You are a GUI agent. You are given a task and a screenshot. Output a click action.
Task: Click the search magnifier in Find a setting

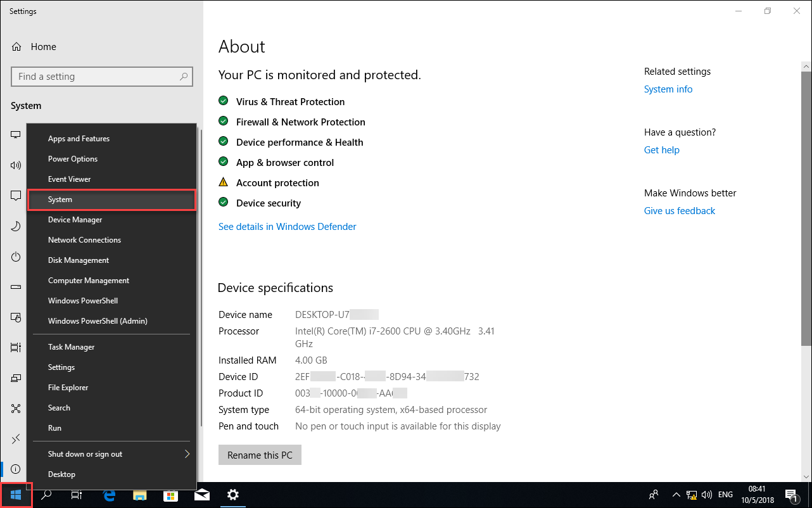click(x=184, y=77)
